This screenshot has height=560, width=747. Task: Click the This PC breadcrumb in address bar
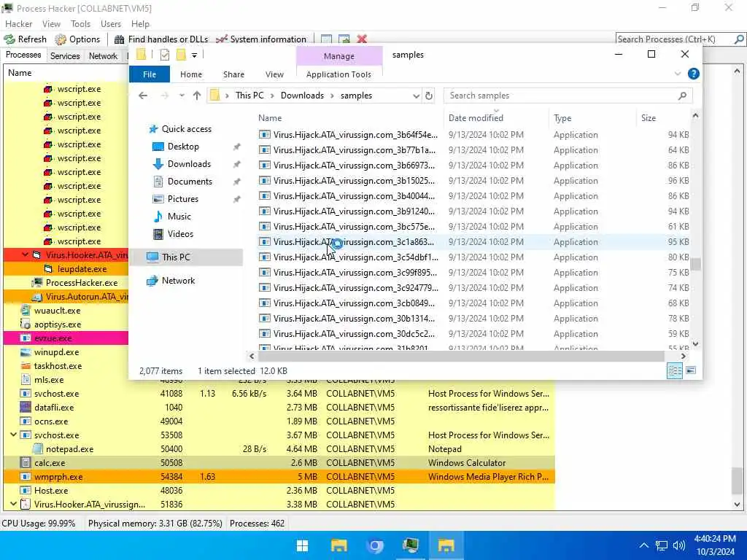pos(249,96)
